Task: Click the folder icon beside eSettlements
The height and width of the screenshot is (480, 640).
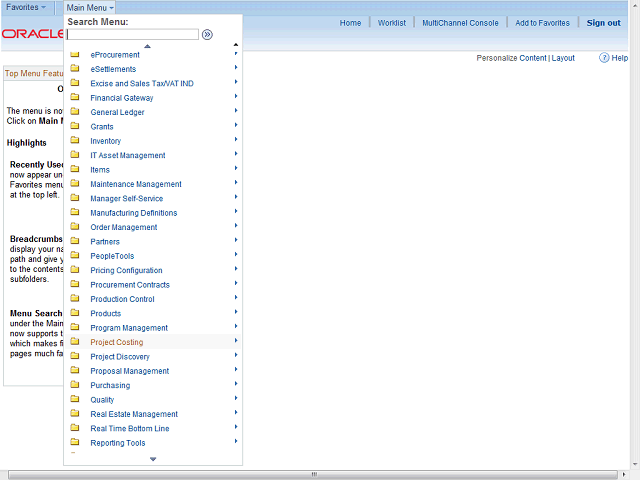Action: click(75, 68)
